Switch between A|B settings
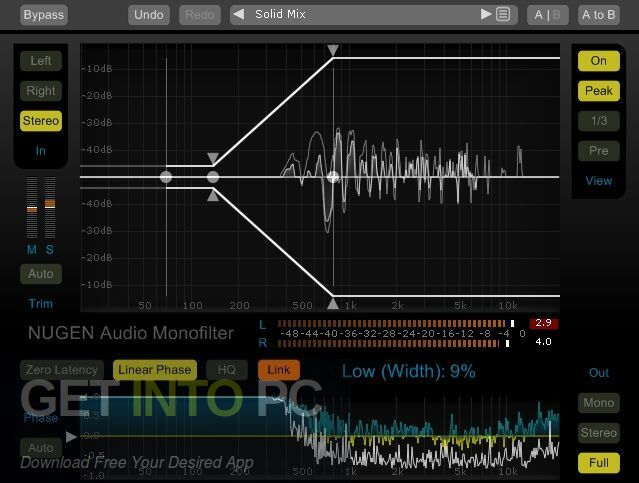Viewport: 639px width, 483px height. pos(547,15)
